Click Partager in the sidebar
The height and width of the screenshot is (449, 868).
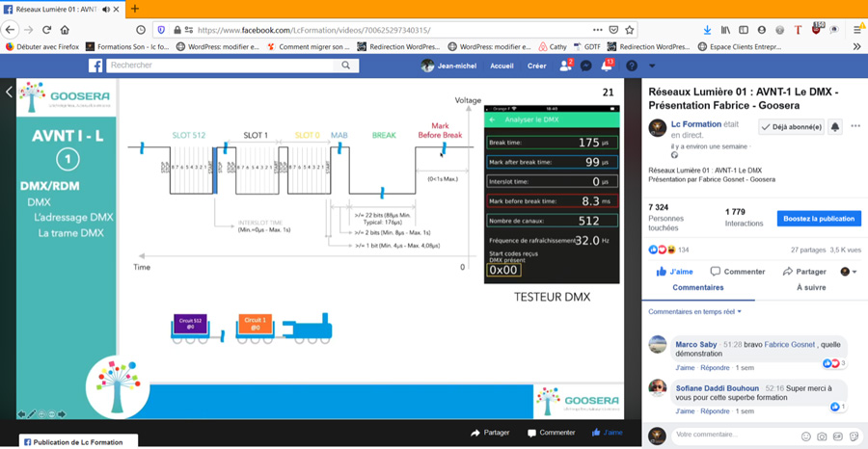click(x=803, y=272)
